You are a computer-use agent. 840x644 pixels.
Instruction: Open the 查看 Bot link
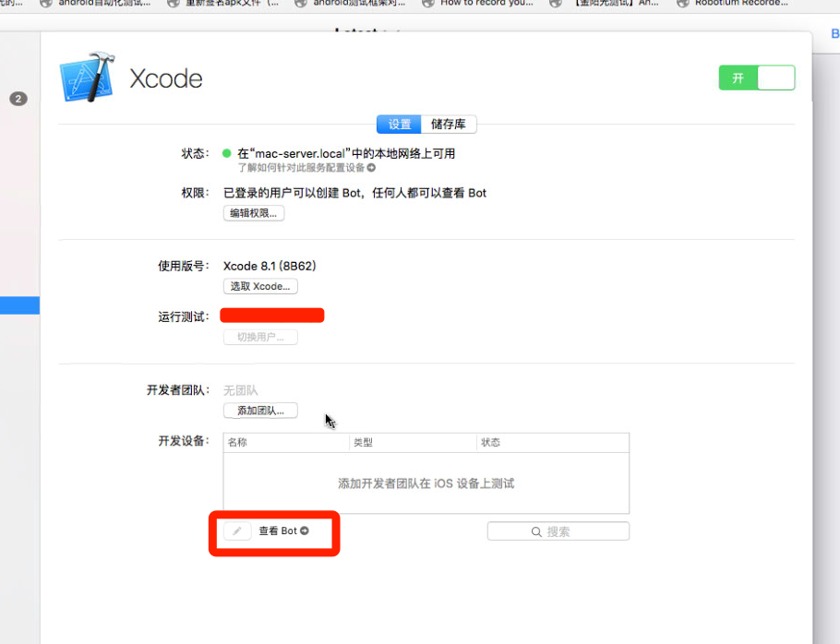coord(278,531)
